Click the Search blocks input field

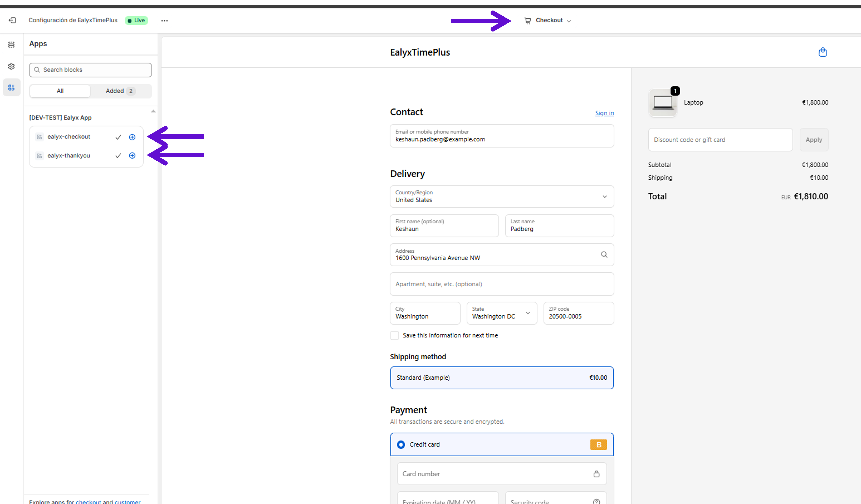91,70
